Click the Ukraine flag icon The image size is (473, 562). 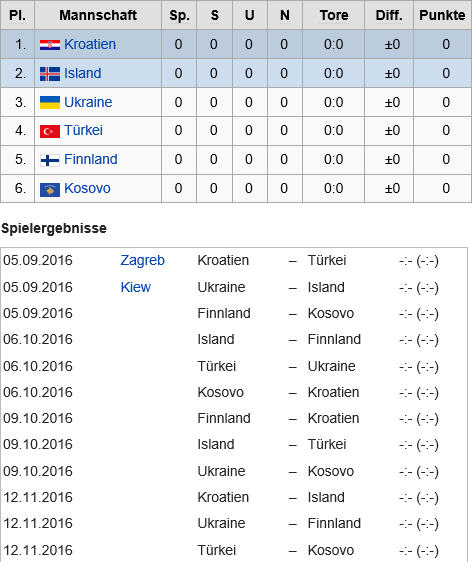[50, 103]
